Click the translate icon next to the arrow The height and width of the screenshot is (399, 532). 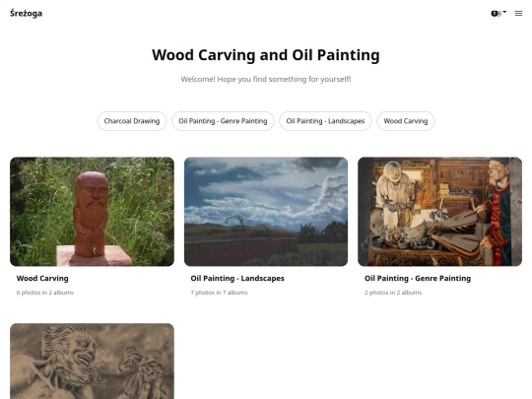(x=496, y=14)
